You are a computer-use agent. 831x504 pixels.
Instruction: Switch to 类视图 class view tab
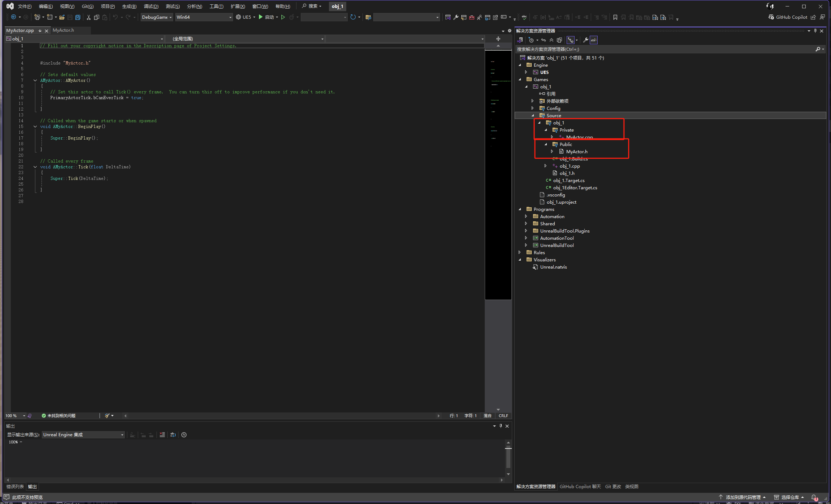[x=632, y=487]
